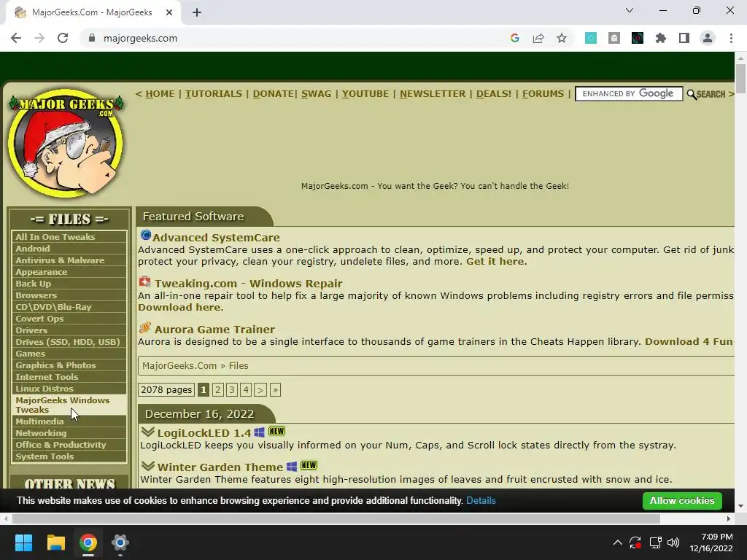Close the MajorGeeks.Com tab
Image resolution: width=747 pixels, height=560 pixels.
pyautogui.click(x=169, y=12)
